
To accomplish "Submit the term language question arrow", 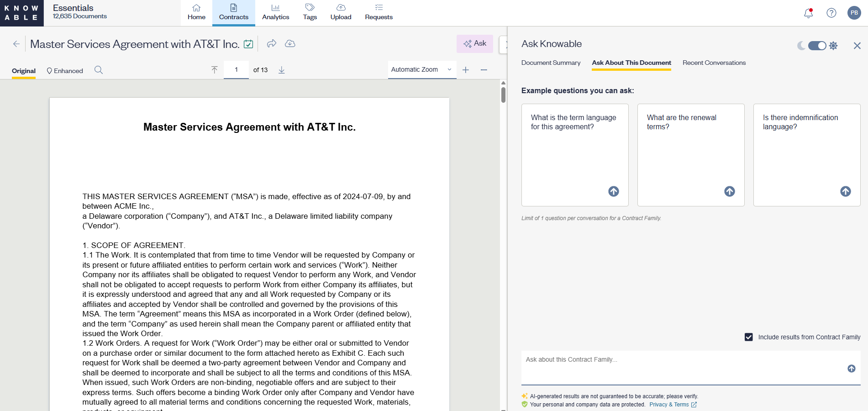I will point(614,191).
